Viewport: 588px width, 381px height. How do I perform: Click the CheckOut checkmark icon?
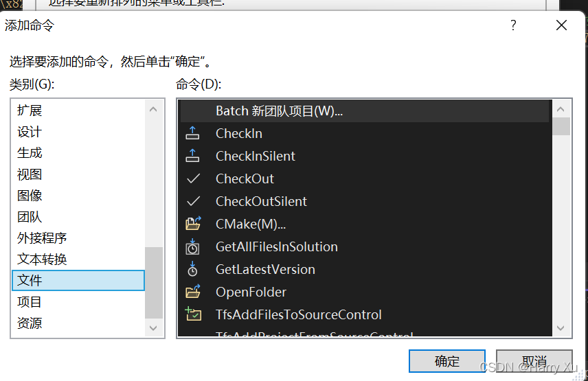pyautogui.click(x=193, y=178)
